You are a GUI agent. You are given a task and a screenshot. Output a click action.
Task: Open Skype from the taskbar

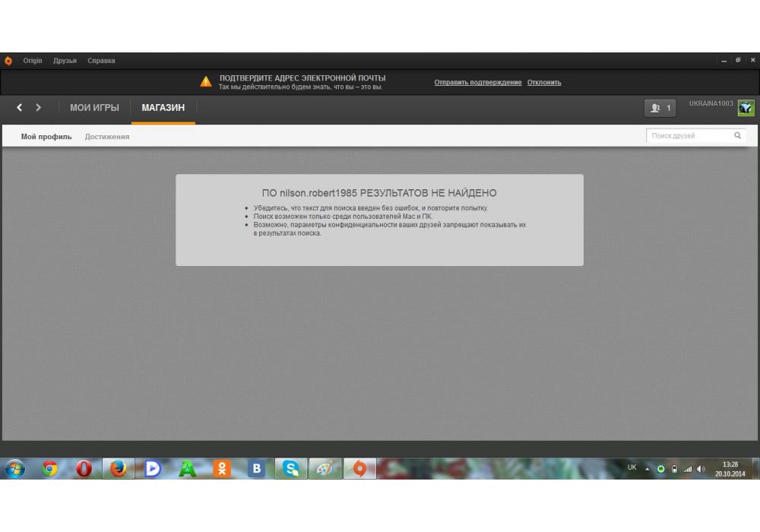click(x=290, y=469)
